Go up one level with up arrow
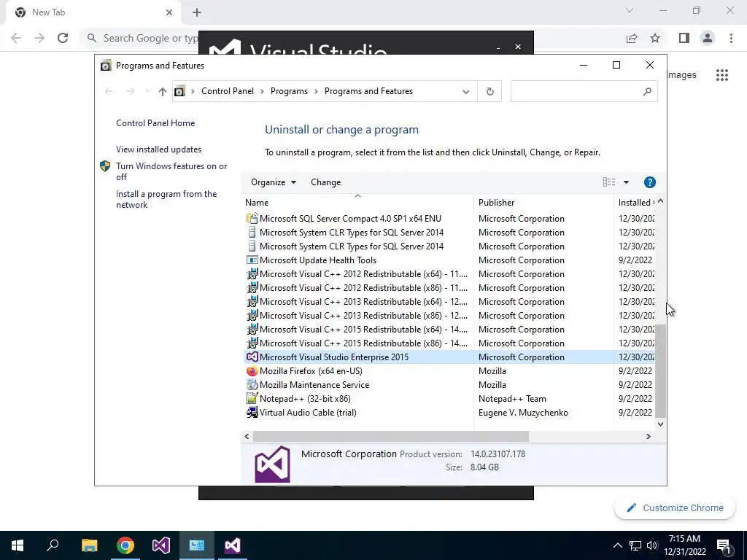 click(x=163, y=91)
